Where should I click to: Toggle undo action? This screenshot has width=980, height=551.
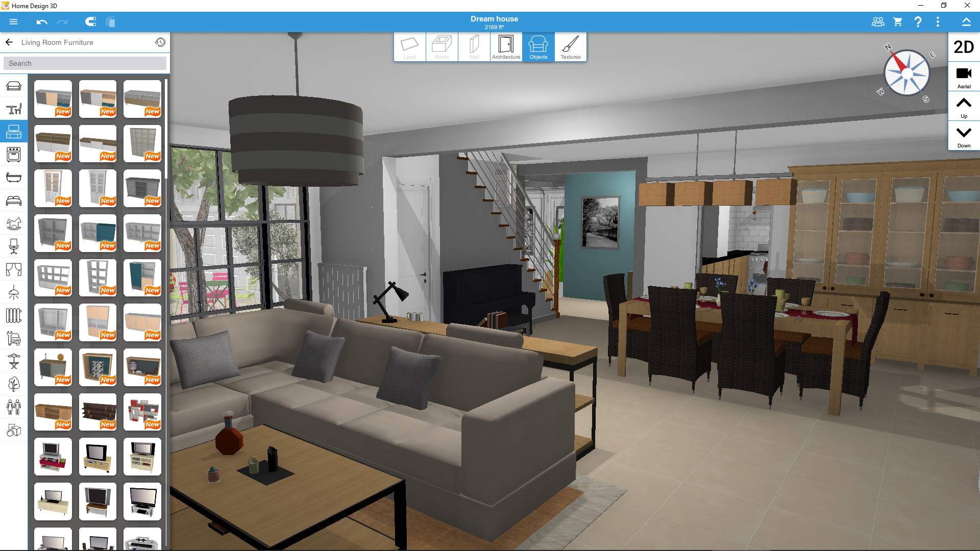pos(42,22)
